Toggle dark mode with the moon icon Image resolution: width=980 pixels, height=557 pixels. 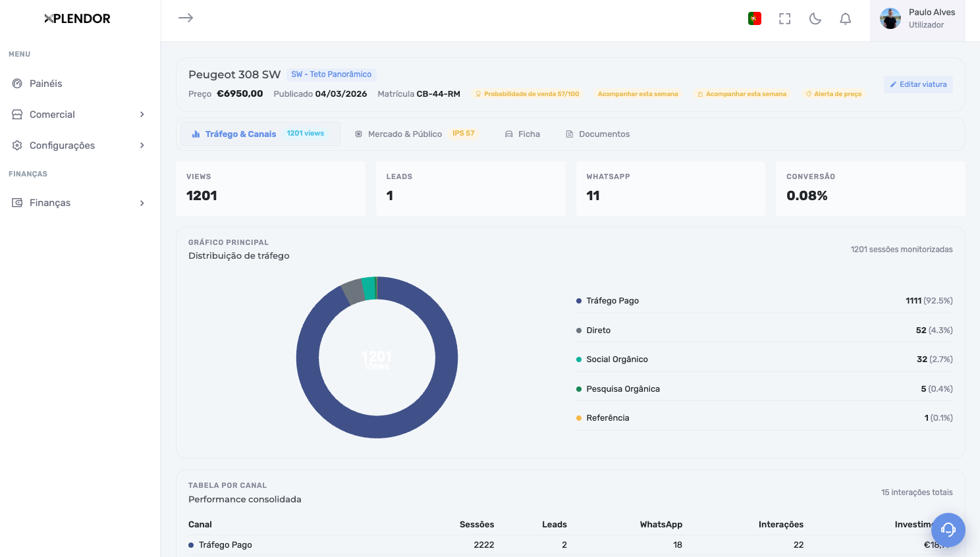pos(815,18)
